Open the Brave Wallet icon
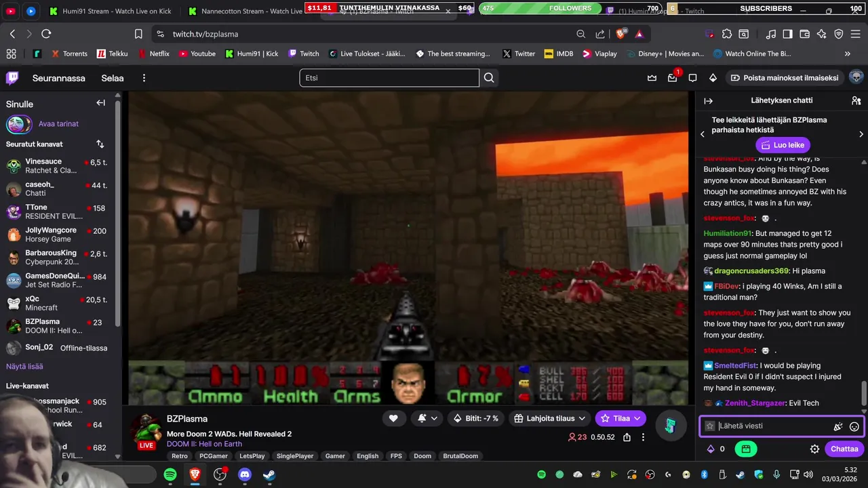The height and width of the screenshot is (488, 868). 805,34
